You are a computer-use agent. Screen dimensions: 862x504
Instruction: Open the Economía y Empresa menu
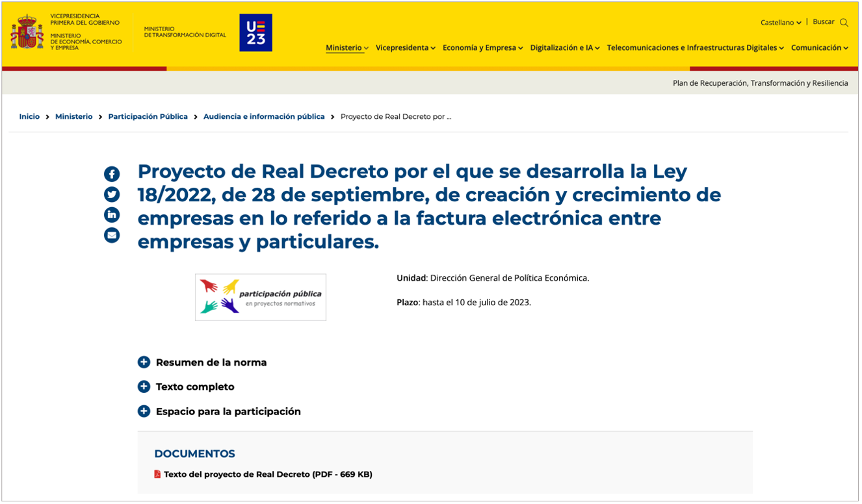pyautogui.click(x=482, y=47)
